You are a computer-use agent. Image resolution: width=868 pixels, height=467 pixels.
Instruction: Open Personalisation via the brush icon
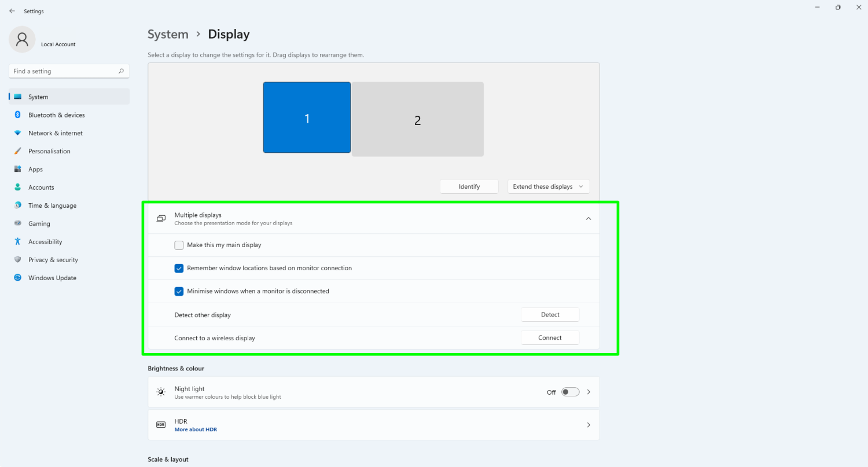coord(18,150)
